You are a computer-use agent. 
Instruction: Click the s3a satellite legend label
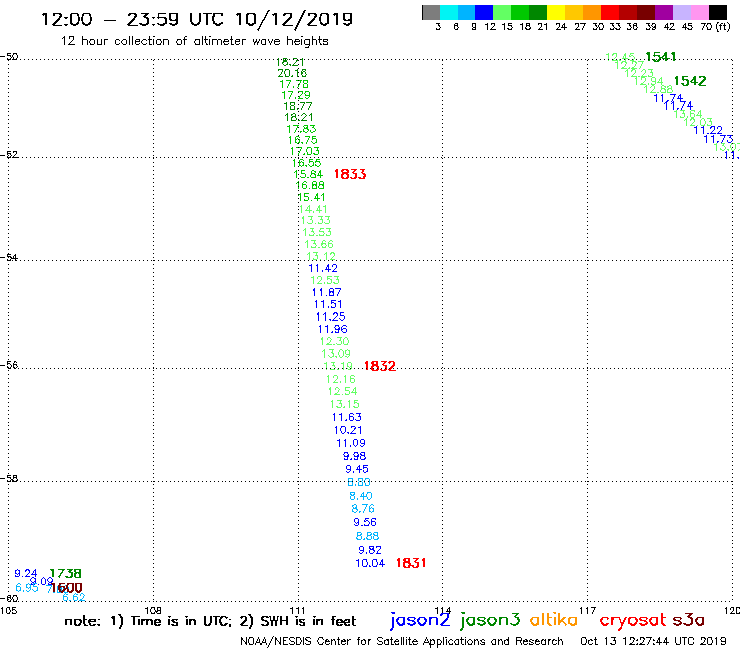(x=689, y=620)
